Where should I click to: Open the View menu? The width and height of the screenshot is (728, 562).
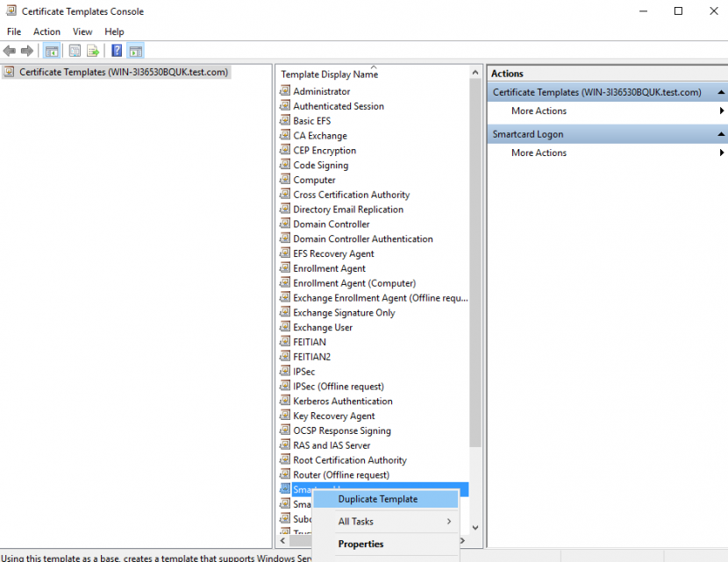pyautogui.click(x=82, y=31)
